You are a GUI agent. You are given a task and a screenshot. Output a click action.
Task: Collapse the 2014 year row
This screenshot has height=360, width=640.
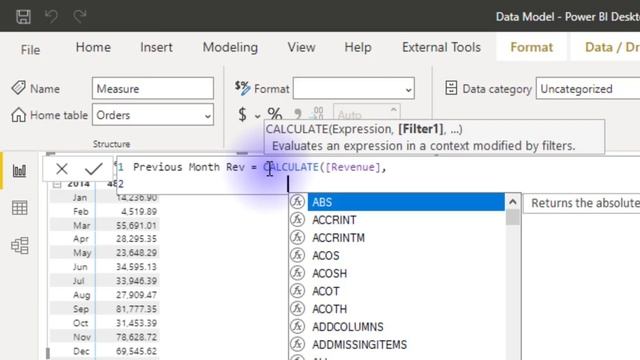pyautogui.click(x=57, y=184)
